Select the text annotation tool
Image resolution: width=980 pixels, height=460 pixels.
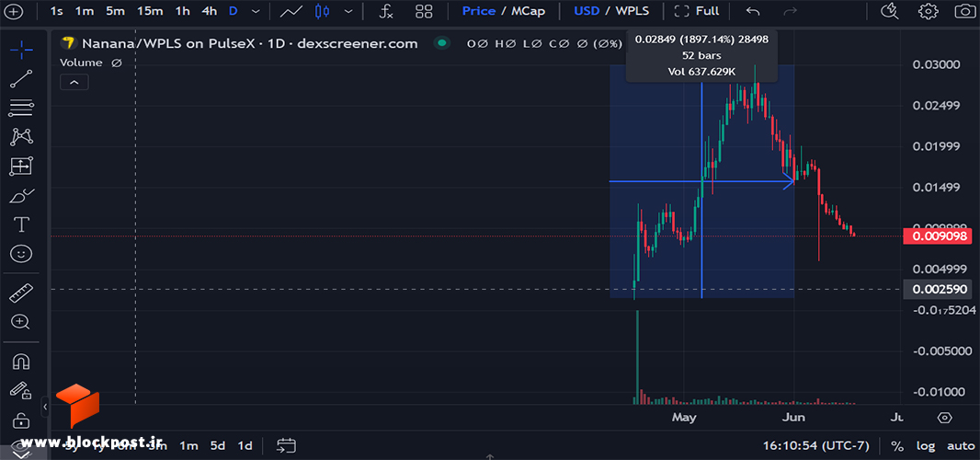pos(21,224)
